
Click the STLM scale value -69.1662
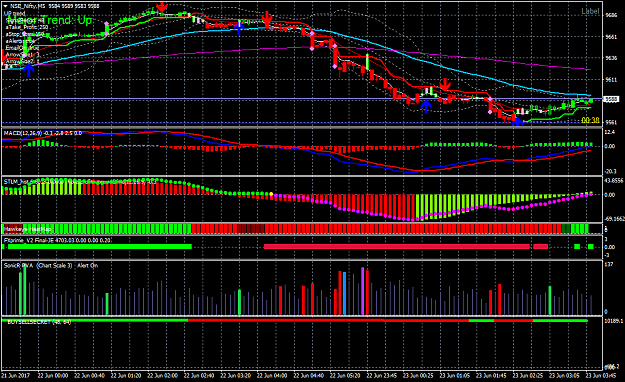614,219
